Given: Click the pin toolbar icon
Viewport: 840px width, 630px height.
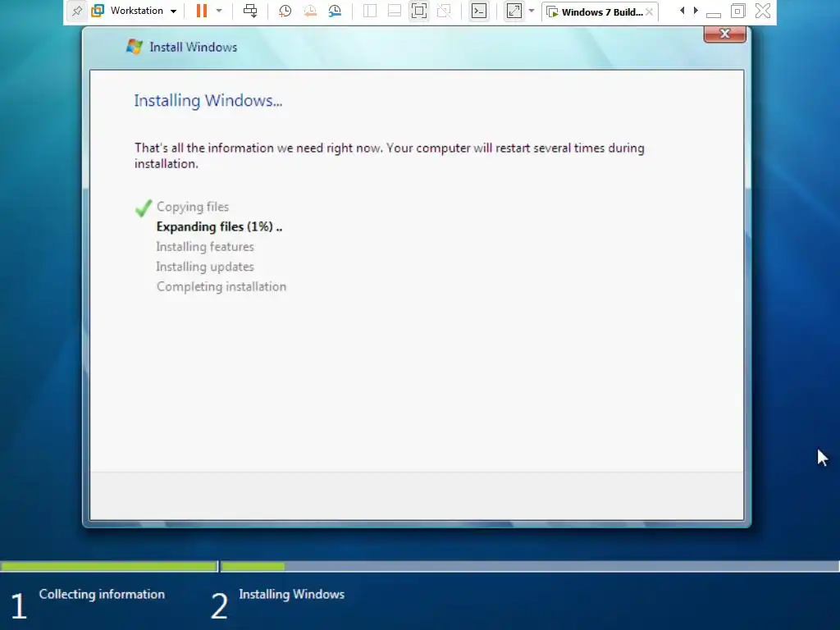Looking at the screenshot, I should [77, 11].
